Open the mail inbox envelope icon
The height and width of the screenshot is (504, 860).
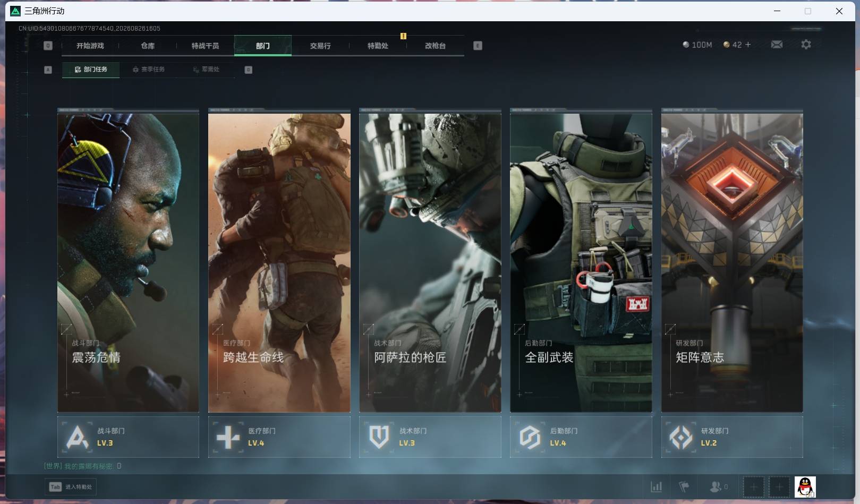pos(777,45)
